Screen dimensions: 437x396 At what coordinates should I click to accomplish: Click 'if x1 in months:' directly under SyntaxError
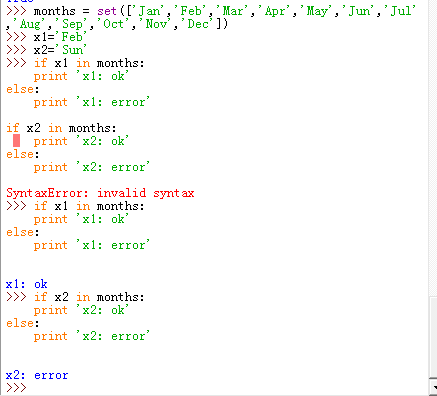pyautogui.click(x=89, y=206)
